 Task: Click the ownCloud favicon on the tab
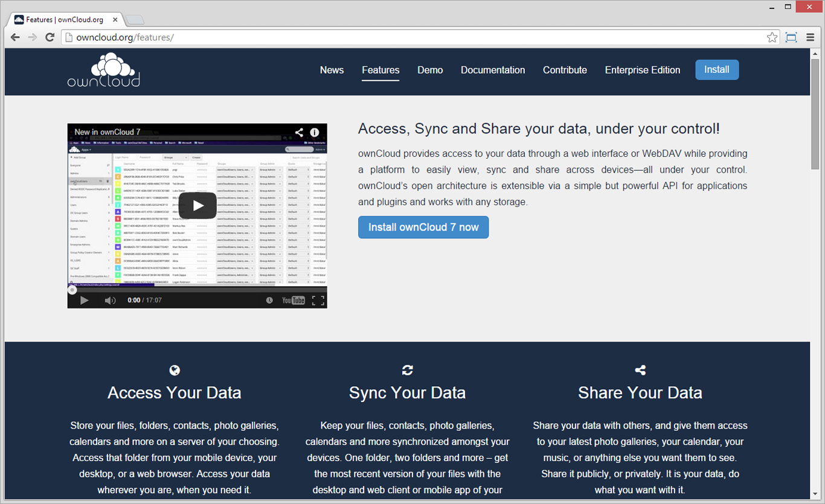(19, 19)
